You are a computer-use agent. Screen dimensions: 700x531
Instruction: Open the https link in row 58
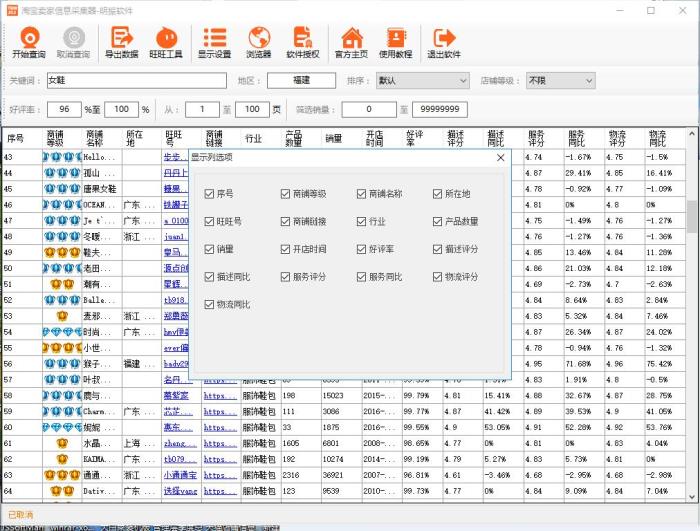(x=220, y=396)
